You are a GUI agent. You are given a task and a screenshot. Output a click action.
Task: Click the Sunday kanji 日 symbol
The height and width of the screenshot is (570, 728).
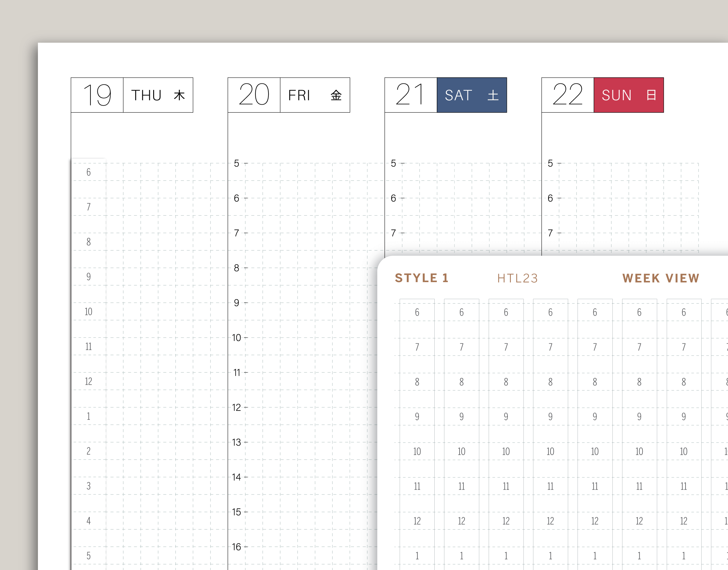click(651, 96)
